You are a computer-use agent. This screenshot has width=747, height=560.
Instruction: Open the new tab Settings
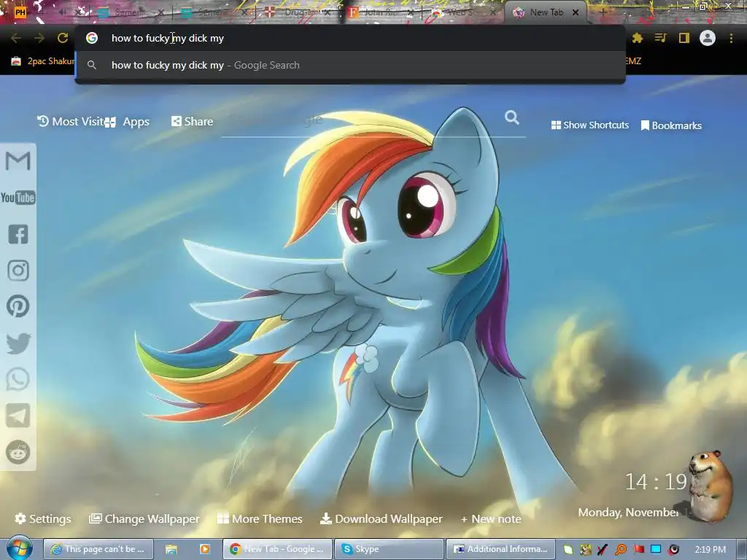(43, 518)
